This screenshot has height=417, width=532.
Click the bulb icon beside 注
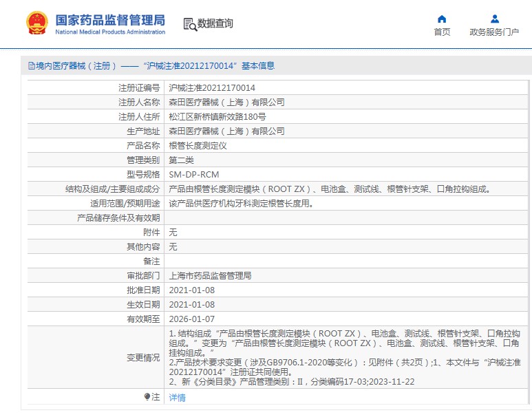pos(147,396)
